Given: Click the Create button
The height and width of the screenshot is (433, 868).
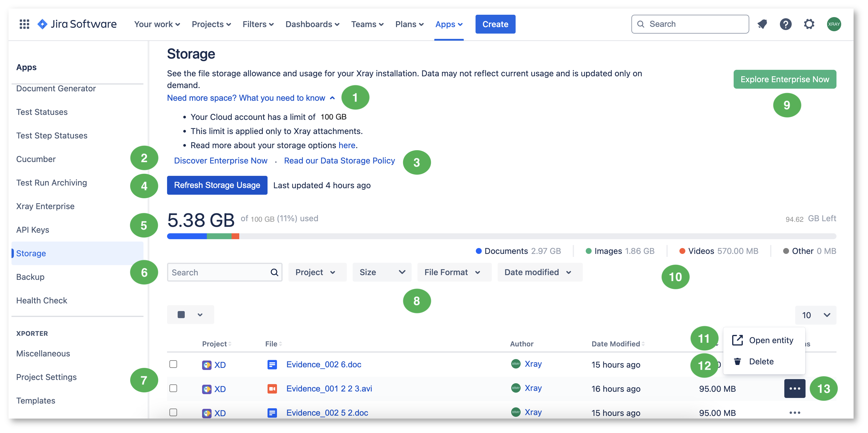Looking at the screenshot, I should click(495, 24).
